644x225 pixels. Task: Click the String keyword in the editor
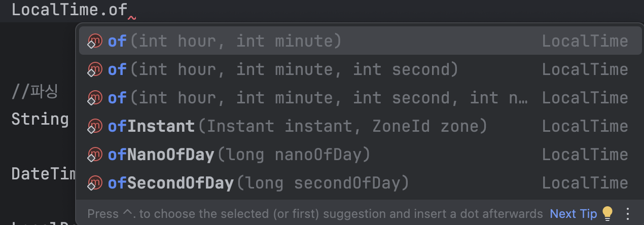pyautogui.click(x=40, y=120)
